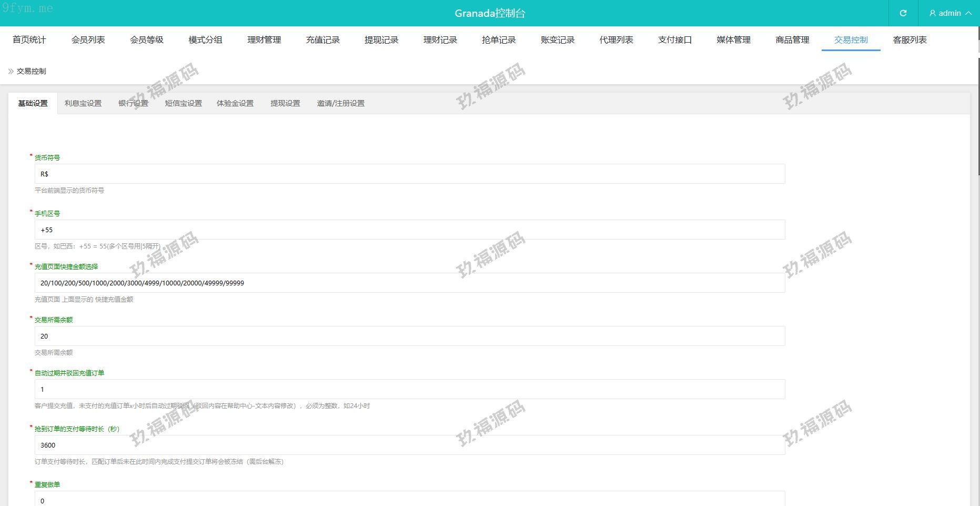Open 充值记录 from navigation bar

pyautogui.click(x=322, y=40)
